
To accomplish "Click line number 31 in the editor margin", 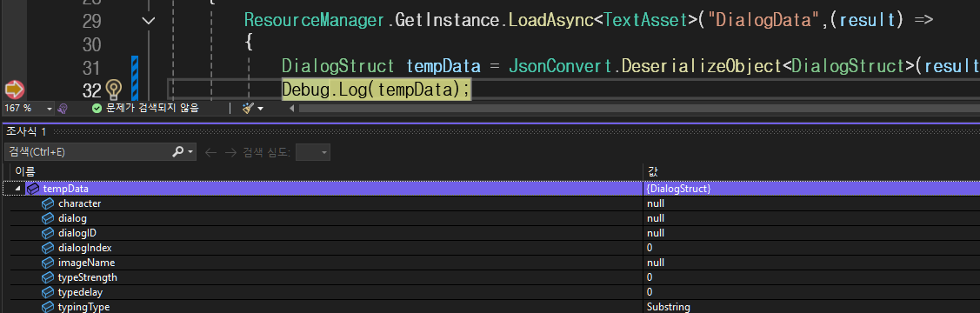I will click(x=92, y=68).
